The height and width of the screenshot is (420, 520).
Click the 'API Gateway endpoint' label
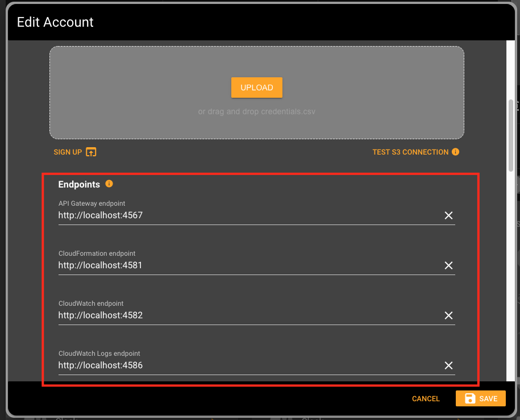click(92, 203)
